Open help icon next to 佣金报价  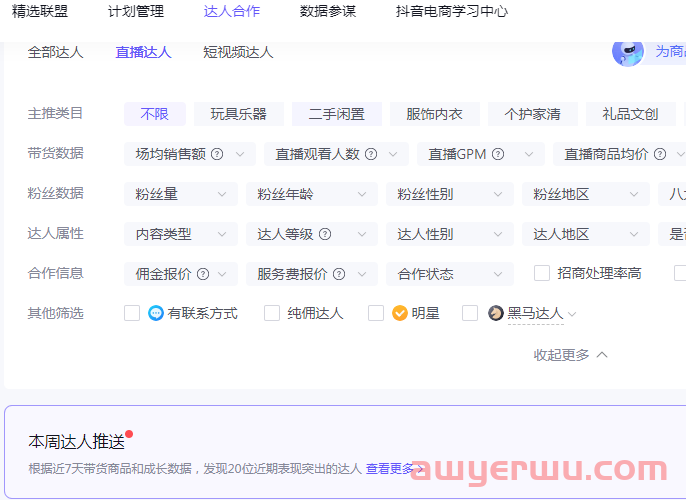coord(203,274)
